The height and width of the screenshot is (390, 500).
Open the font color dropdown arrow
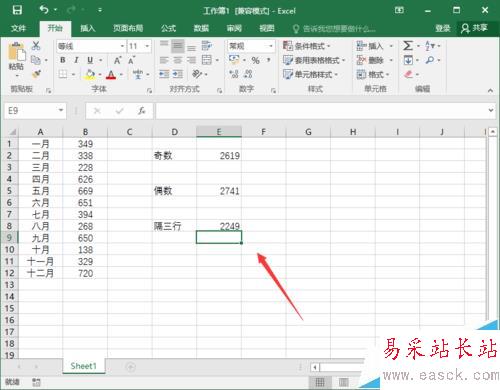tap(121, 75)
